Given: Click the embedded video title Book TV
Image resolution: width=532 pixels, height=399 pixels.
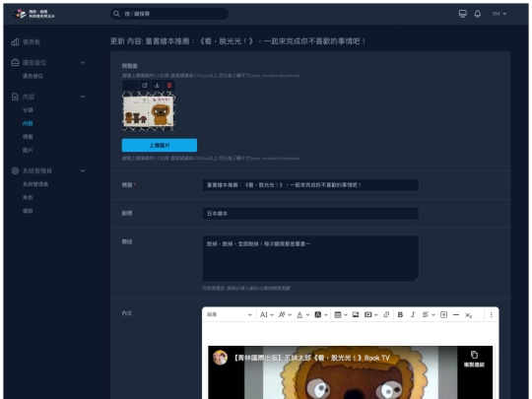Looking at the screenshot, I should 311,358.
